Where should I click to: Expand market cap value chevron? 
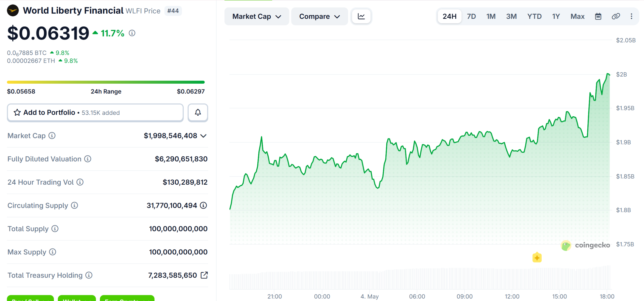coord(204,136)
